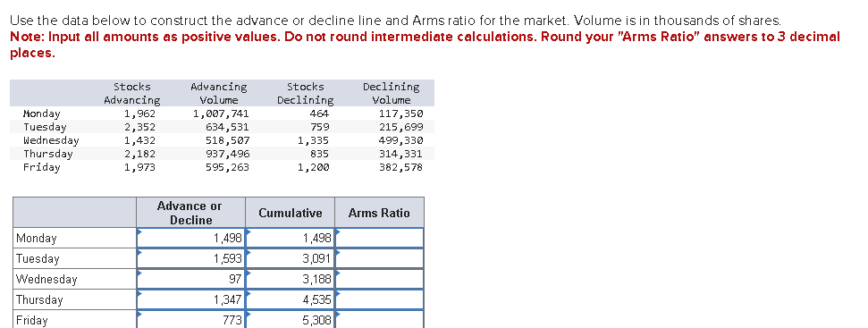Click Friday declining volume 382,578

tap(400, 167)
